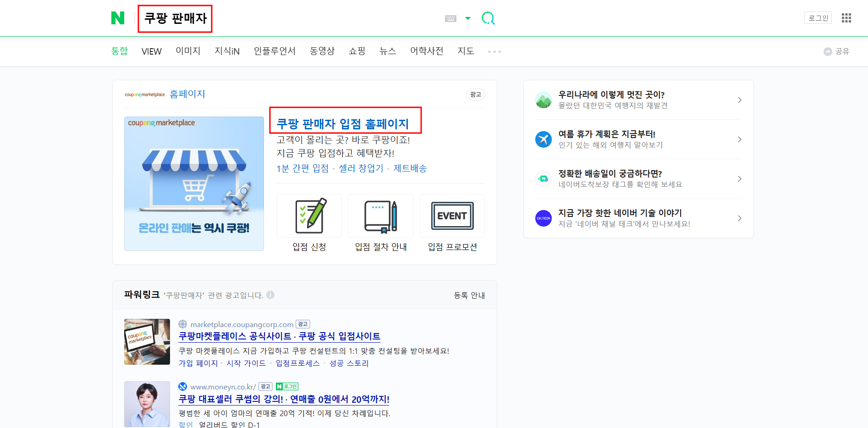868x428 pixels.
Task: Open the 등록 안내 link
Action: point(469,295)
